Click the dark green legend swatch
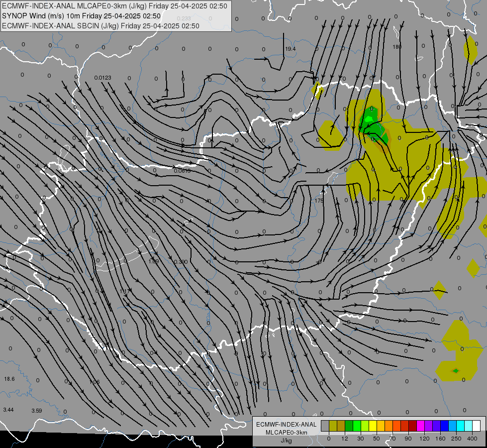 tap(349, 426)
